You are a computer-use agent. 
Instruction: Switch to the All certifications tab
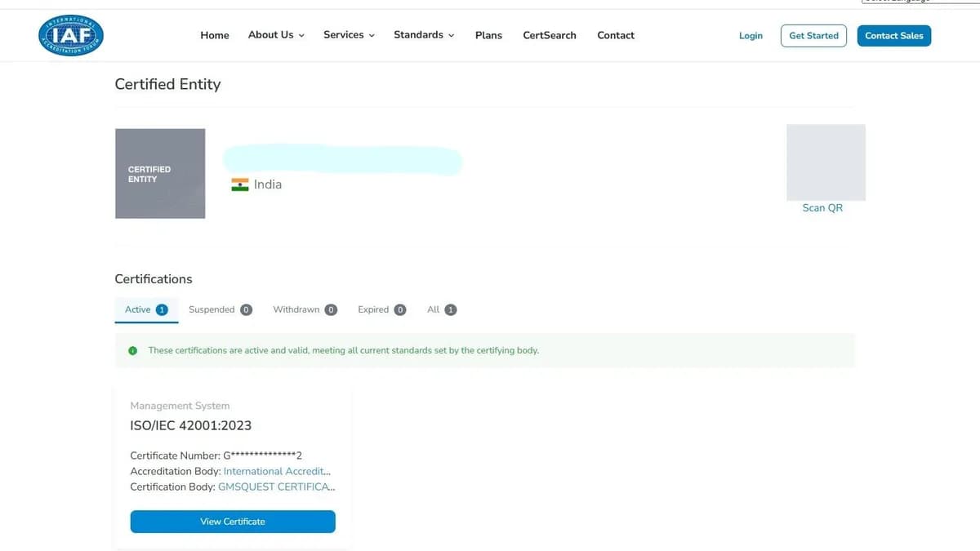click(x=442, y=309)
